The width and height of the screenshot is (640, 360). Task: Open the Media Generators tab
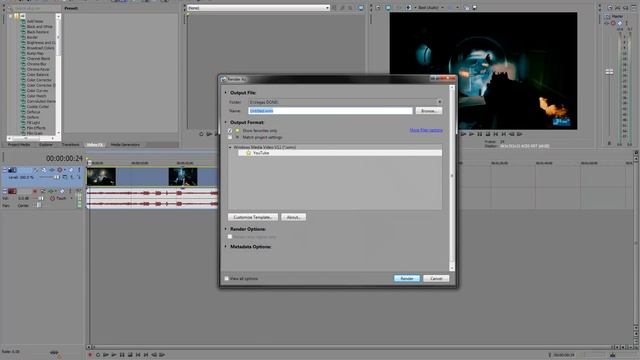[125, 144]
